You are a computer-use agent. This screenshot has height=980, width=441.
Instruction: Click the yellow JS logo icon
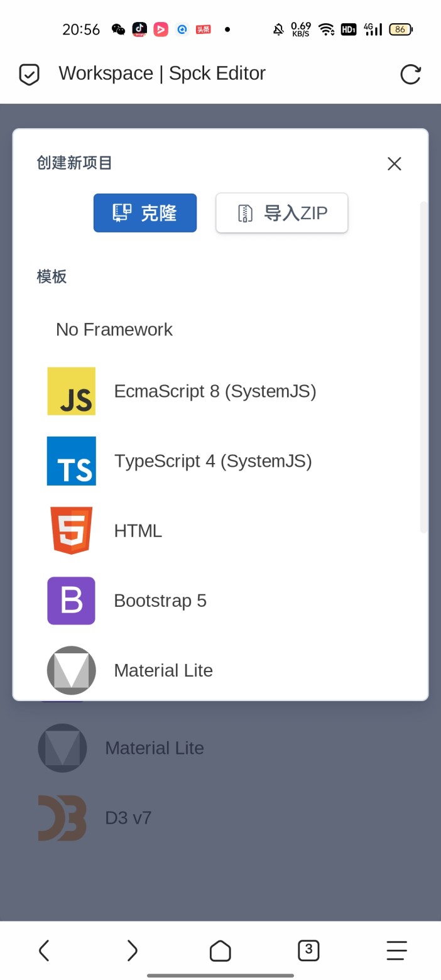pyautogui.click(x=72, y=391)
